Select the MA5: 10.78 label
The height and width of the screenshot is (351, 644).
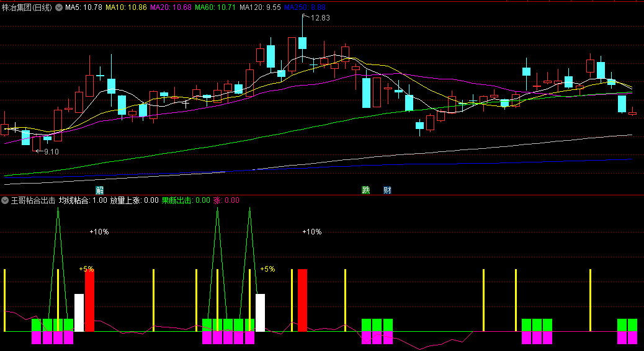tap(84, 7)
